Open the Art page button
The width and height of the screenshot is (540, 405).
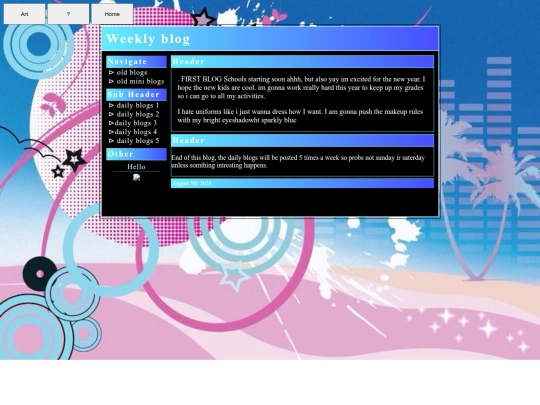pyautogui.click(x=24, y=14)
